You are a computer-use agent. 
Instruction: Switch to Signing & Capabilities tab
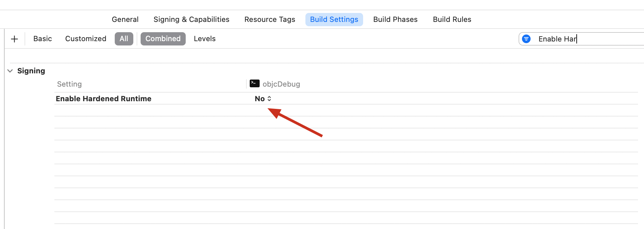191,20
